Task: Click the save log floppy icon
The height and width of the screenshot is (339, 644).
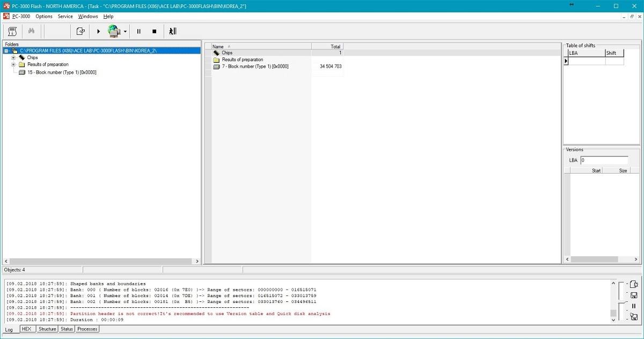Action: [x=634, y=295]
